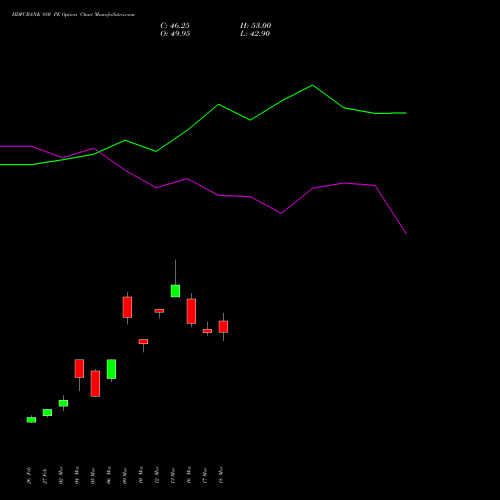The height and width of the screenshot is (500, 500).
Task: Click the close value C: 46.25
Action: 175,26
